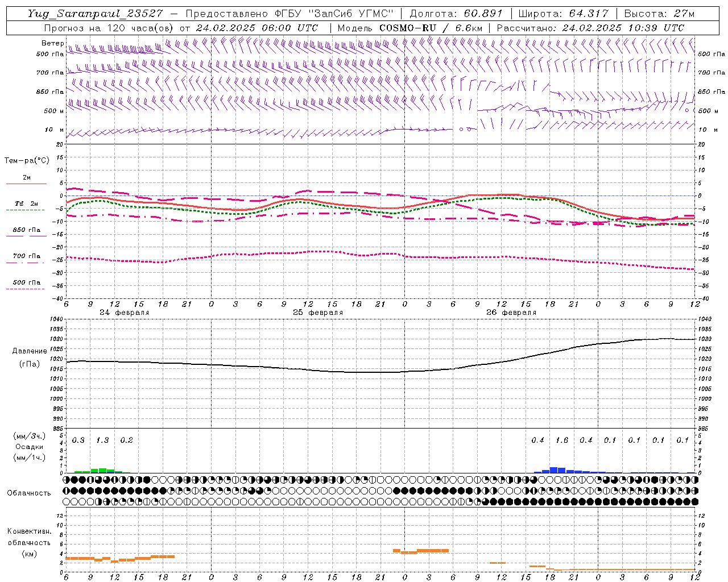Click the solid red '2м' legend entry

26,178
